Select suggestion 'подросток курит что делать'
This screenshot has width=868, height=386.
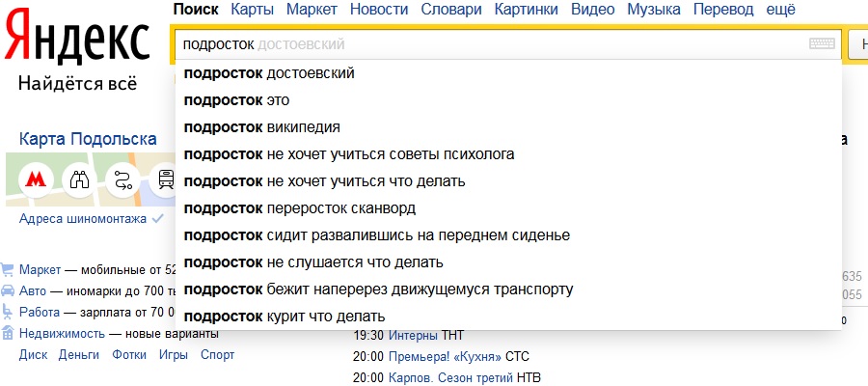pyautogui.click(x=285, y=317)
